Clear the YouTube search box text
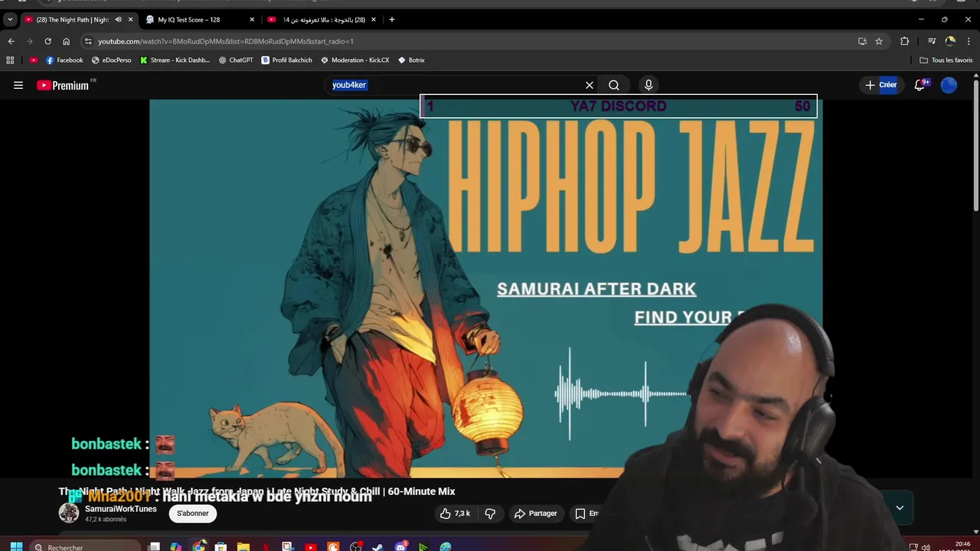Screen dimensions: 980x551 pyautogui.click(x=590, y=85)
